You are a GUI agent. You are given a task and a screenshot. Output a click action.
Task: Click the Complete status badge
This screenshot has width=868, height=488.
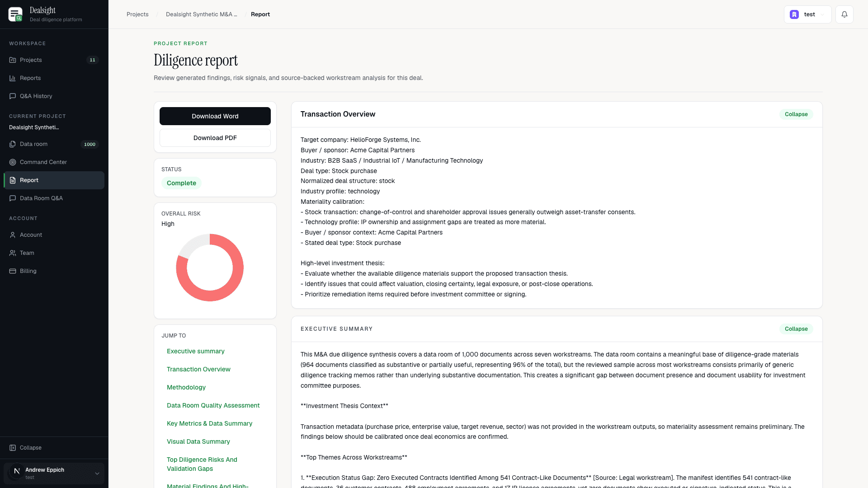[181, 183]
